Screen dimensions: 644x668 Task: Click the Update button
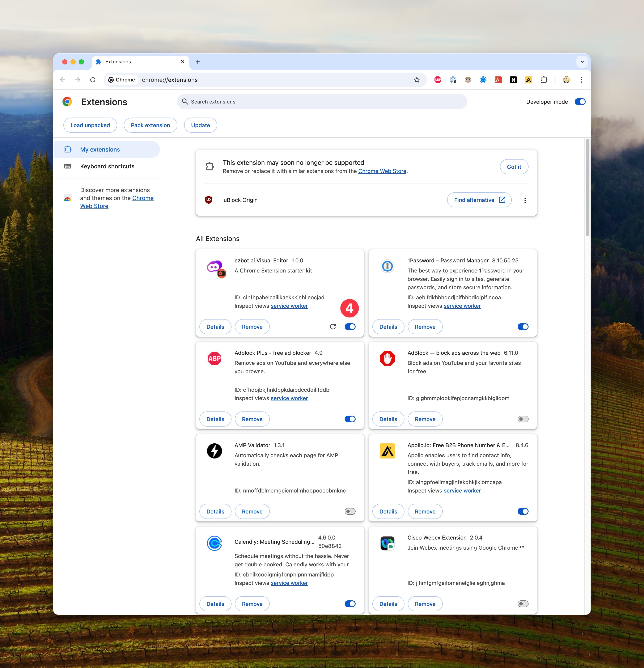[x=200, y=125]
